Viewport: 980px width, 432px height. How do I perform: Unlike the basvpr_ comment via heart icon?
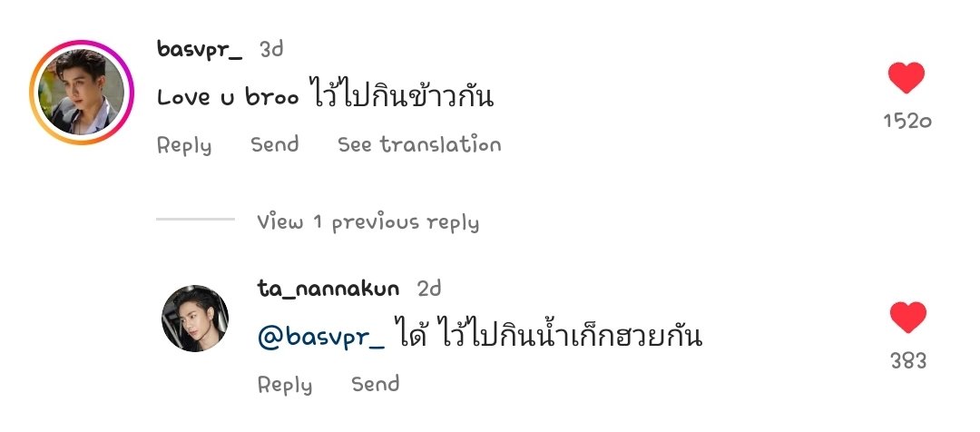(x=906, y=78)
